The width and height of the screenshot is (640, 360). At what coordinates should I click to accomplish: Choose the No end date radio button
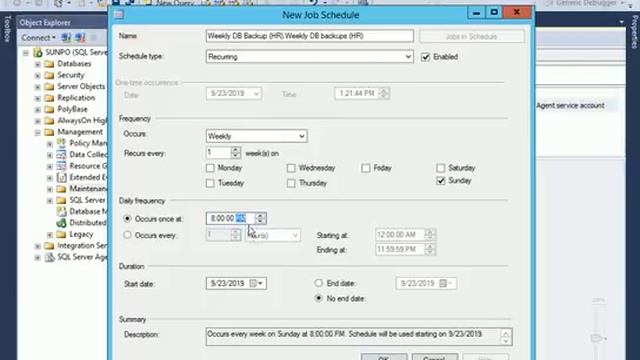[x=318, y=298]
